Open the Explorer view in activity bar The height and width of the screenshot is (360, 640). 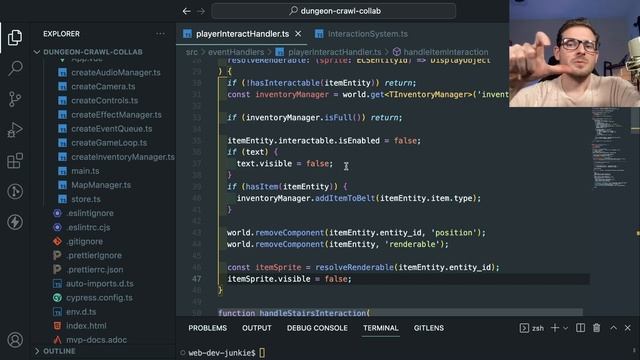tap(15, 38)
